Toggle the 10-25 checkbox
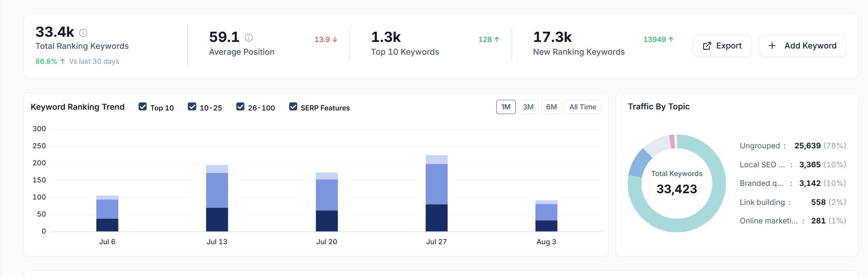 [192, 106]
